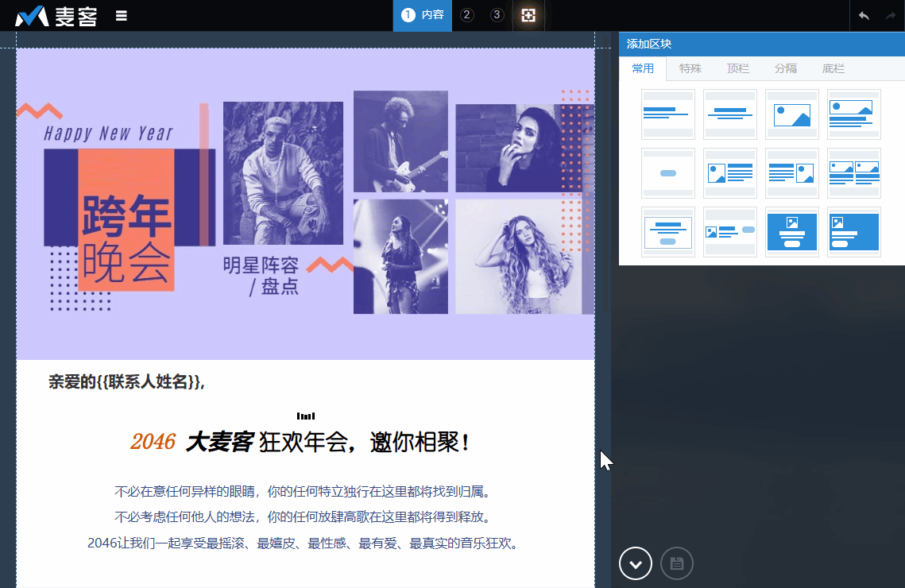Add the single image block
905x588 pixels.
(x=792, y=114)
